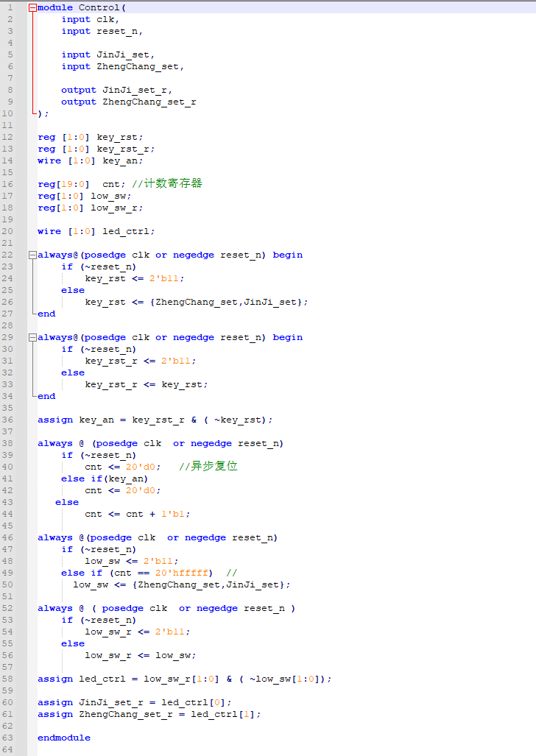Click 'key_rst_r <= 2'b11;' assignment
The height and width of the screenshot is (756, 536).
(141, 361)
